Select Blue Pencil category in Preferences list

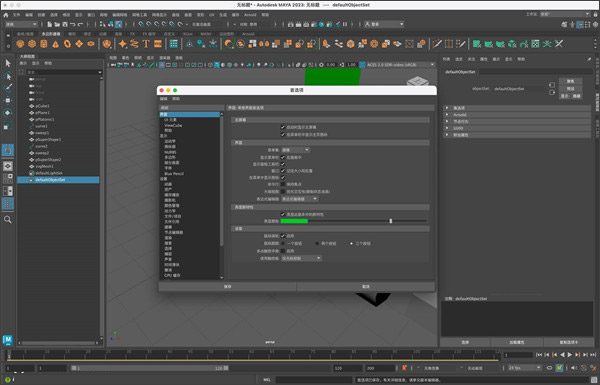coord(174,173)
